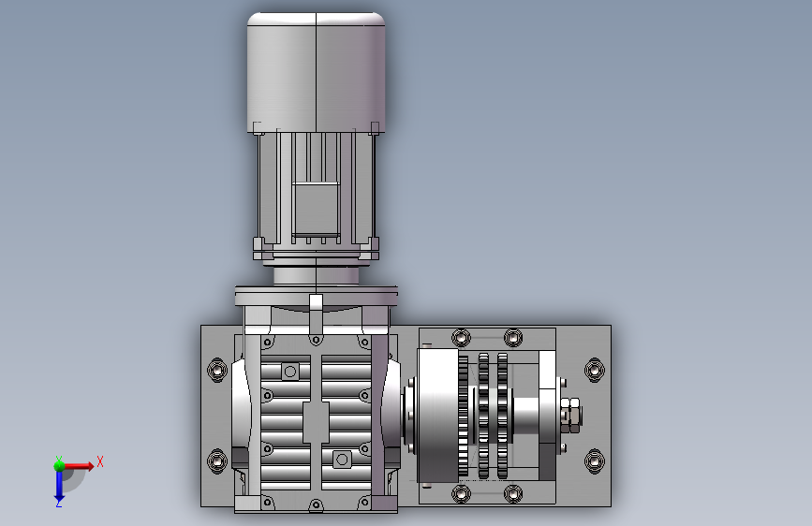
Task: Pick the bottom-right bolt of the bracket frame
Action: coord(512,493)
